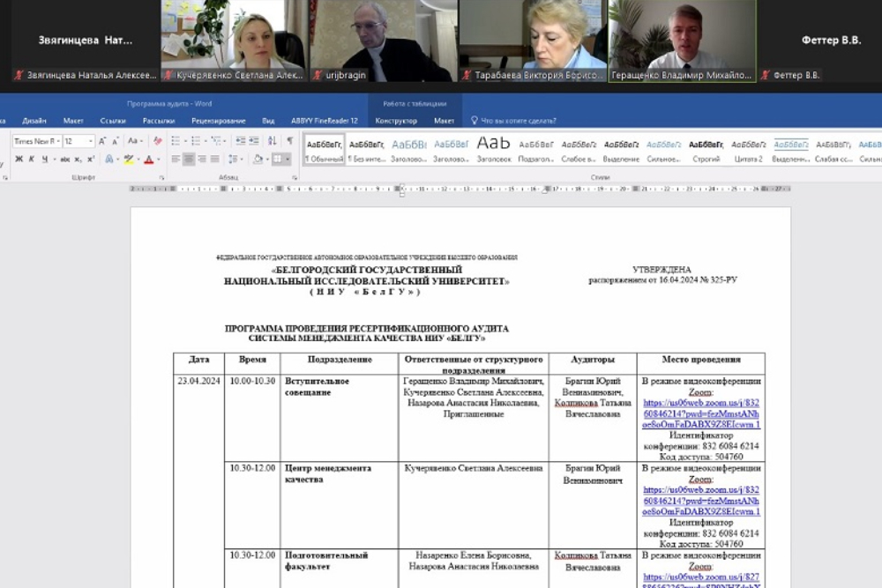Click the red font color button

coord(147,160)
